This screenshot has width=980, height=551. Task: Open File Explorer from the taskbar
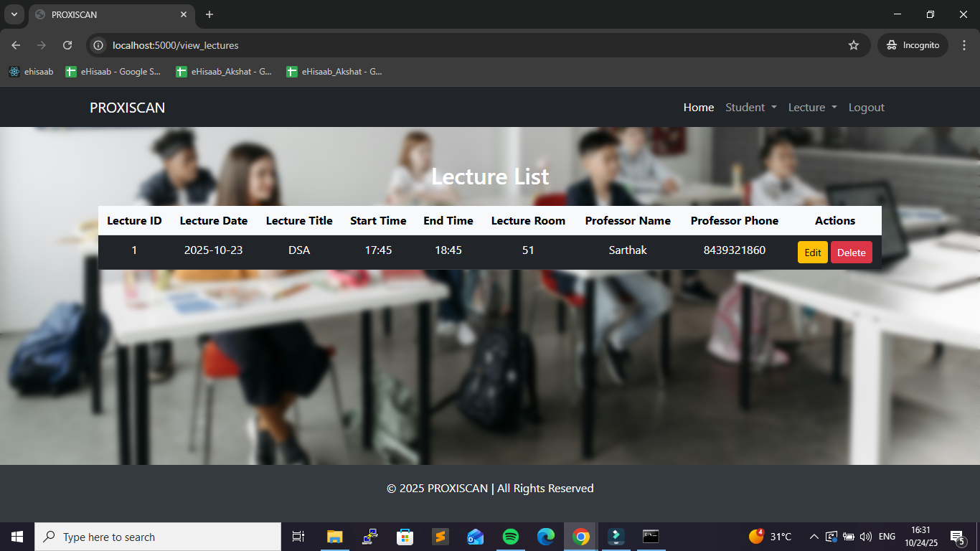pos(335,537)
